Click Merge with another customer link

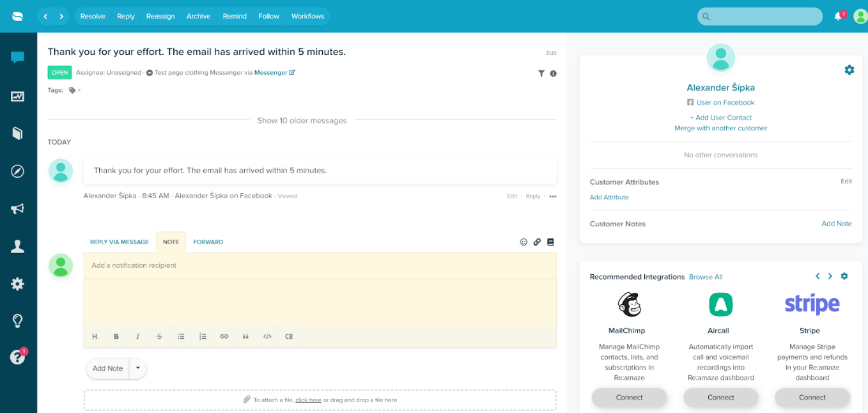coord(720,129)
